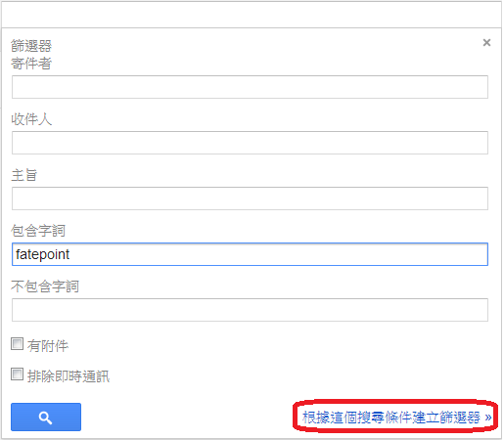Click the double-arrow » after filter link
504x440 pixels.
(488, 418)
